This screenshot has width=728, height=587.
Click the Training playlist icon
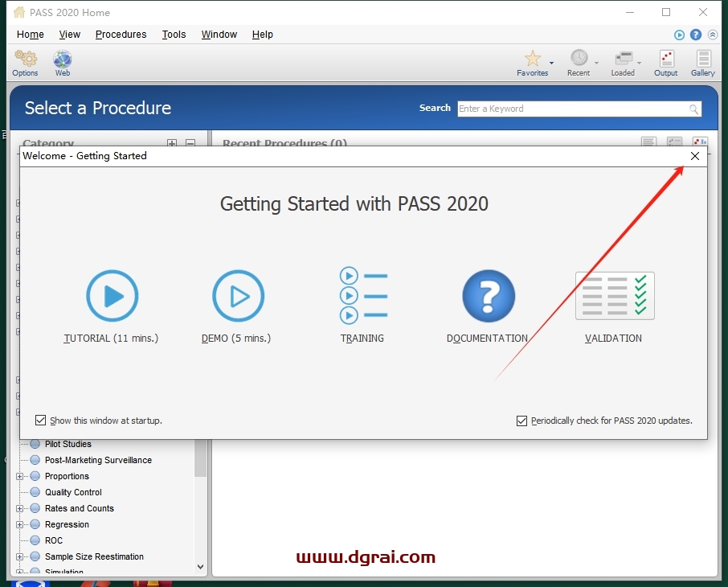click(363, 296)
